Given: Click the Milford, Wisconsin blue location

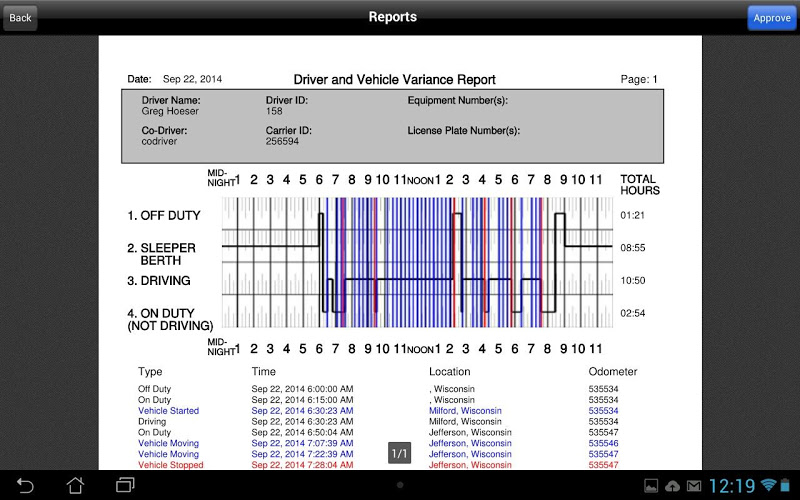Looking at the screenshot, I should (465, 411).
